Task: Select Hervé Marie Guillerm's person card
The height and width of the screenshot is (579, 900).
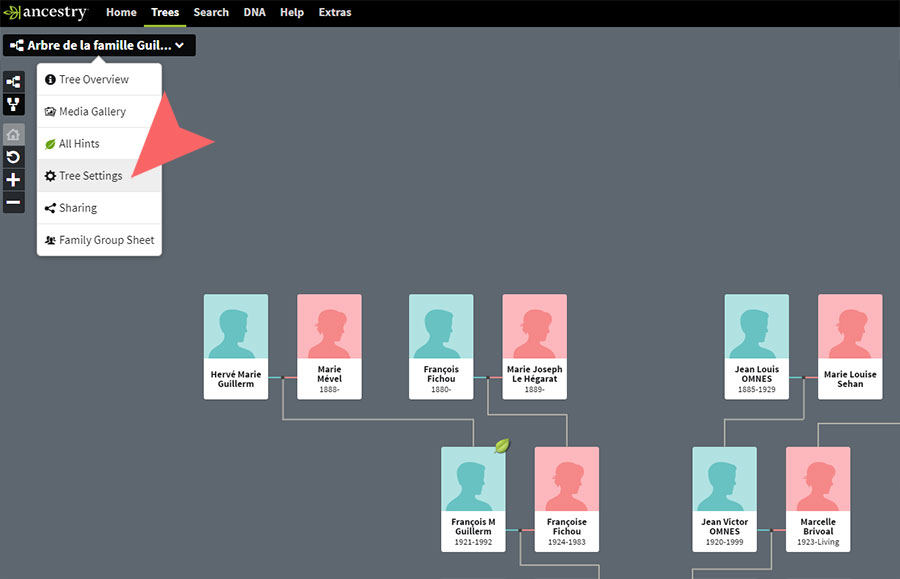Action: (x=236, y=346)
